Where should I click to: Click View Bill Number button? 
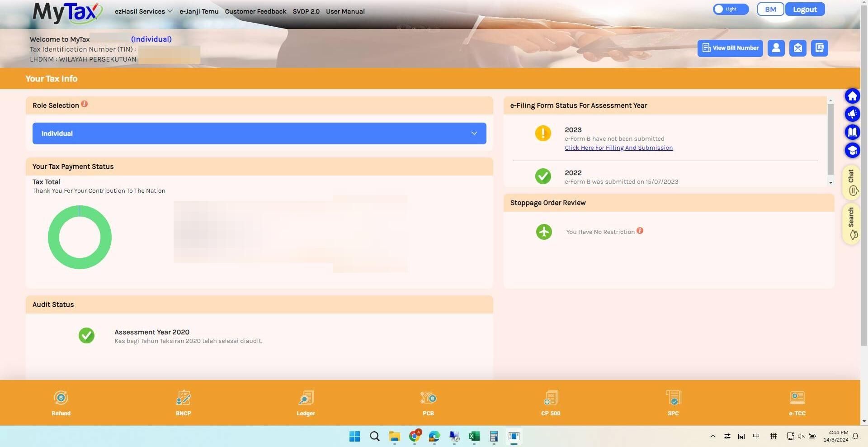click(x=730, y=48)
